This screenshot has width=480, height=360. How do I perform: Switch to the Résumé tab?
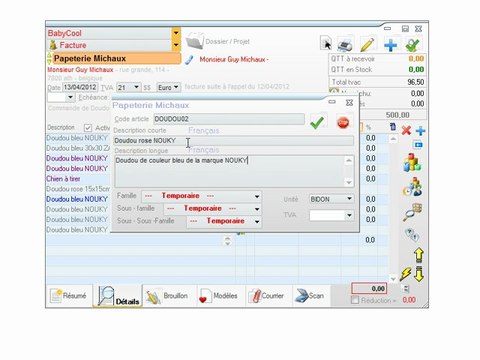point(68,295)
